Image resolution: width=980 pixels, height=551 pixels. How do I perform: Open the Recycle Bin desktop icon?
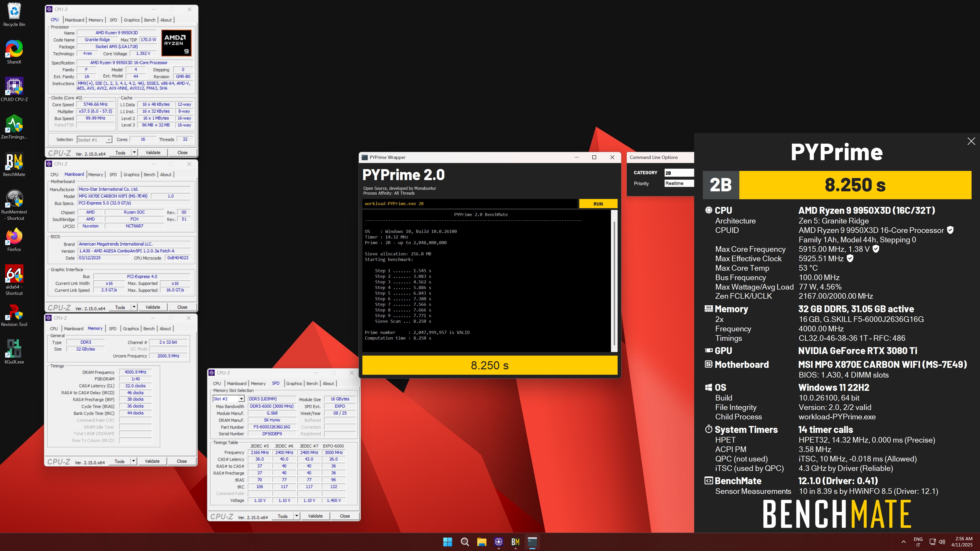[14, 15]
